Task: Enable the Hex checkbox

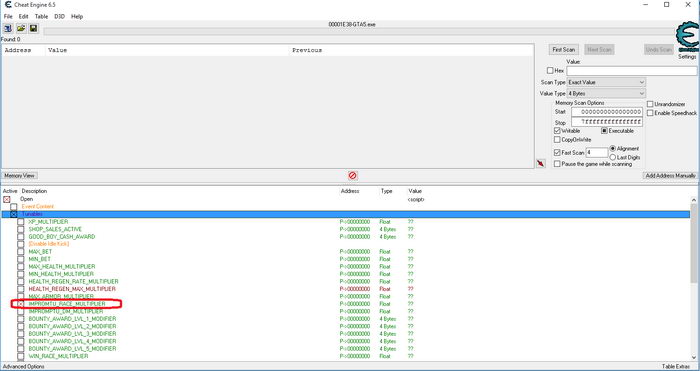Action: pos(550,71)
